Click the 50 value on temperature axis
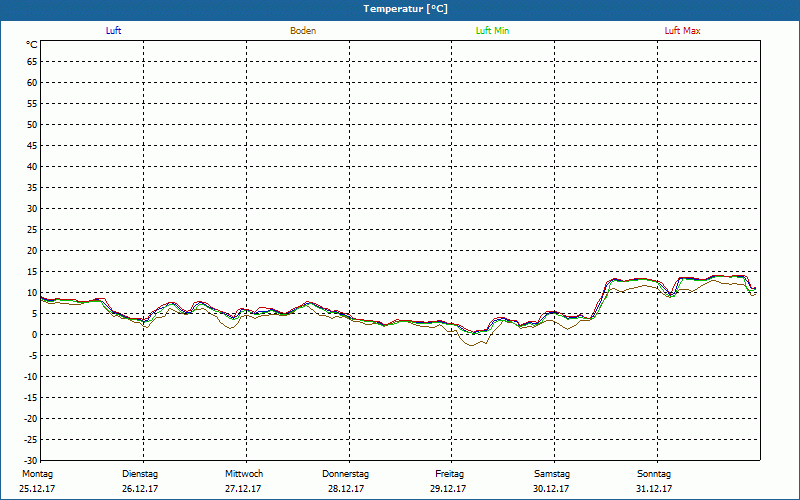Screen dimensions: 800x500 [32, 124]
